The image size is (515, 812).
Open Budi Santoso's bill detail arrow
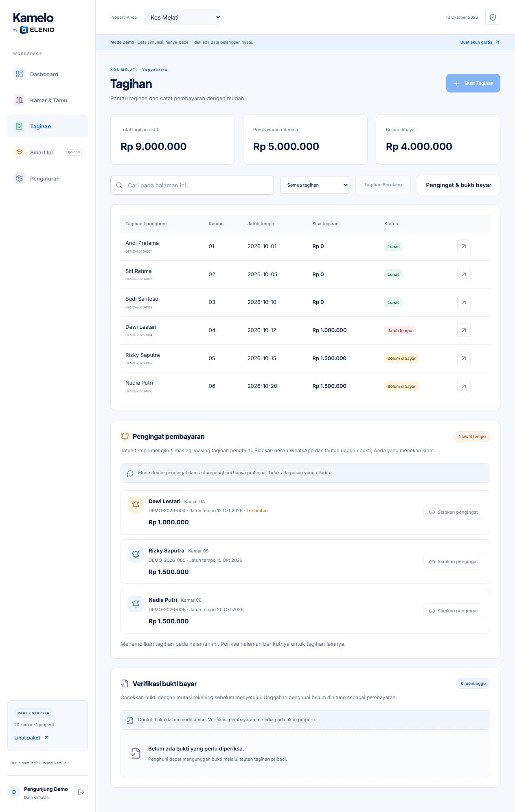pyautogui.click(x=464, y=302)
